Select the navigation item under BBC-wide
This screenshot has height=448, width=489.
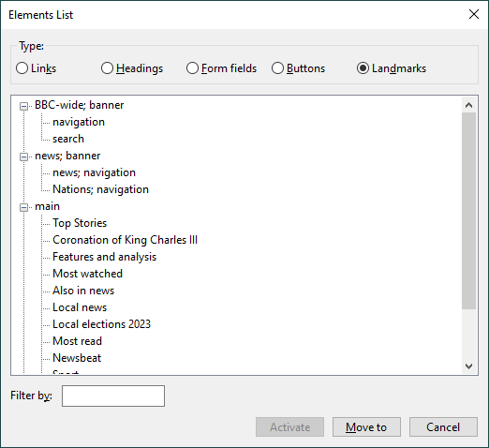pyautogui.click(x=79, y=122)
